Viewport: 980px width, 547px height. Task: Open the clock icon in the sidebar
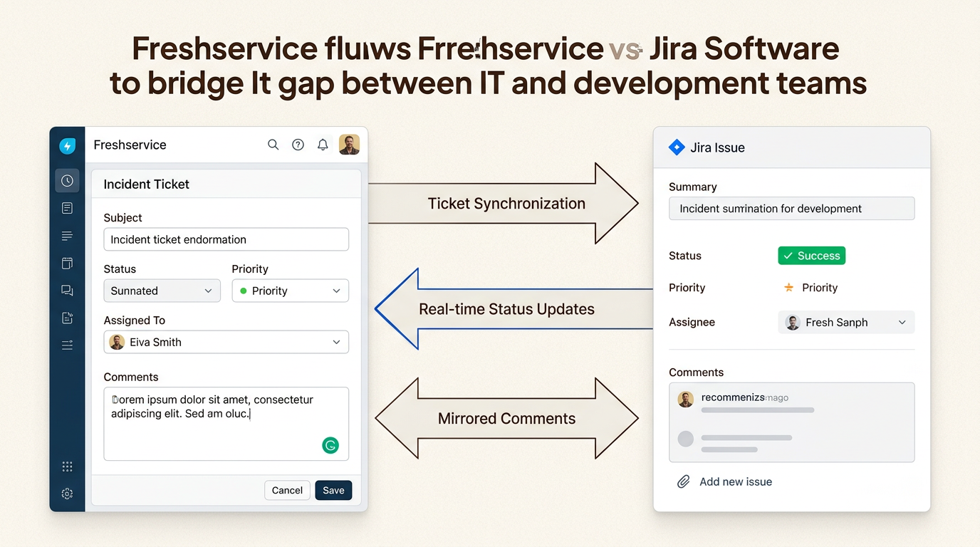coord(67,181)
